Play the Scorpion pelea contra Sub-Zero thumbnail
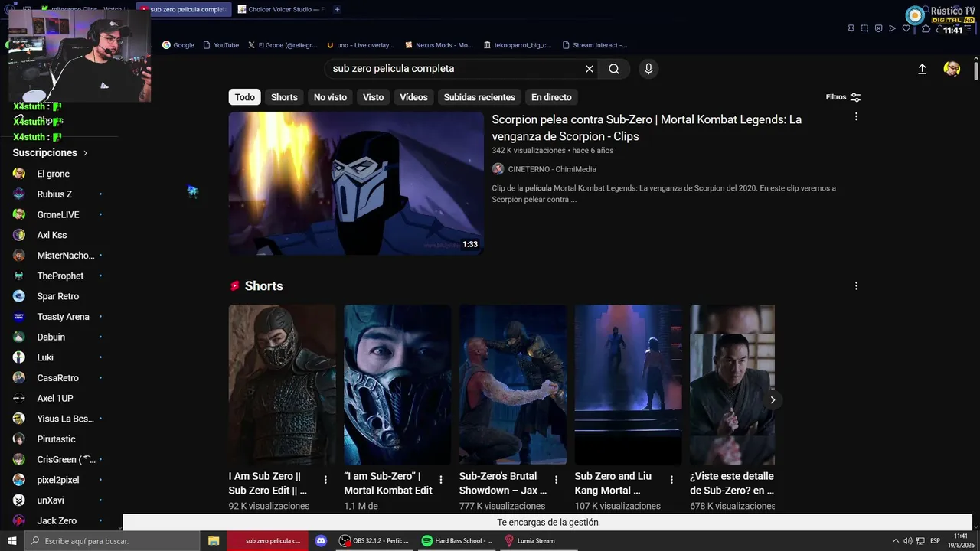980x551 pixels. coord(356,184)
